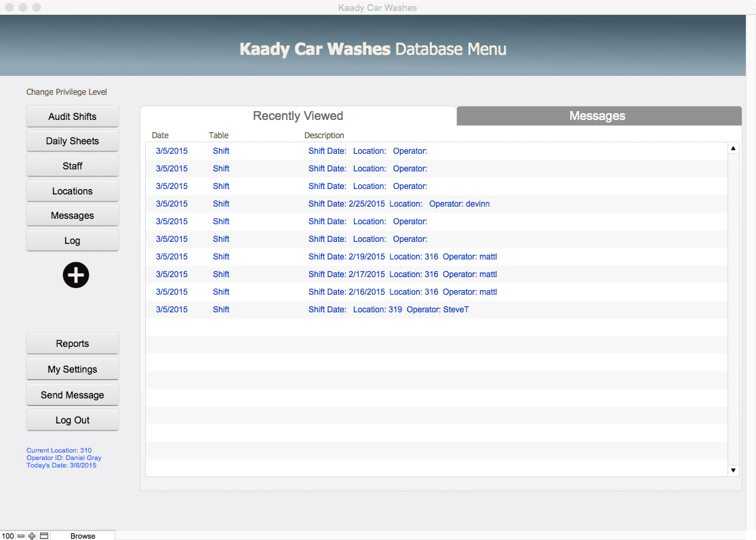756x540 pixels.
Task: Click the zoom out icon in status bar
Action: pyautogui.click(x=21, y=536)
